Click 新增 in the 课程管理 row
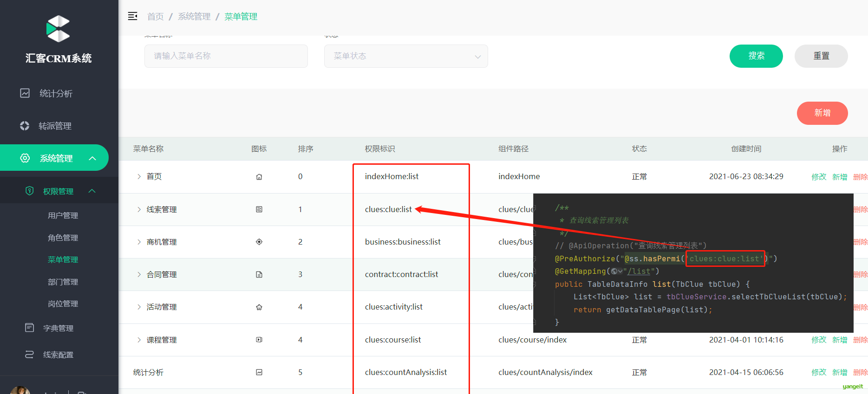Image resolution: width=868 pixels, height=394 pixels. pos(840,340)
